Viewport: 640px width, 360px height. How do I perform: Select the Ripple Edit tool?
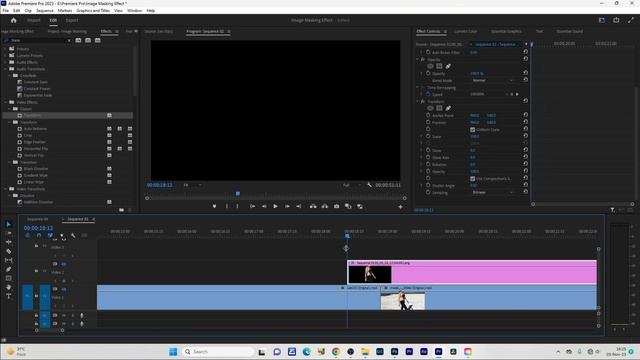click(9, 242)
